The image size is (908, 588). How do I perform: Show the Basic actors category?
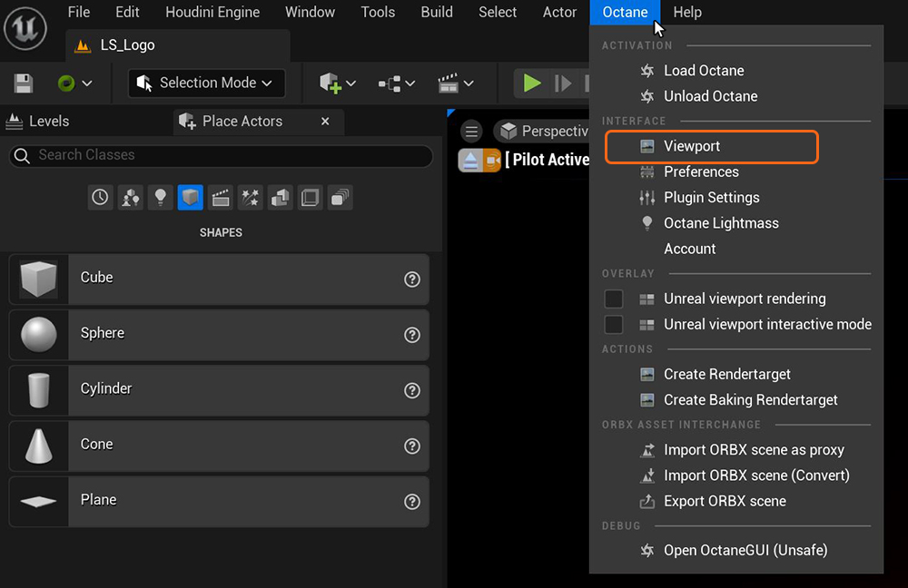(x=130, y=198)
